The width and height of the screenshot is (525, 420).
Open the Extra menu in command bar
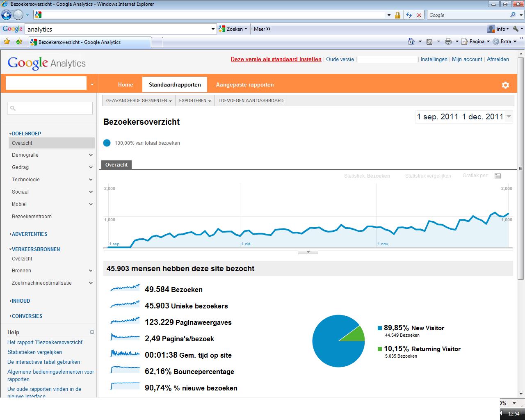click(504, 41)
